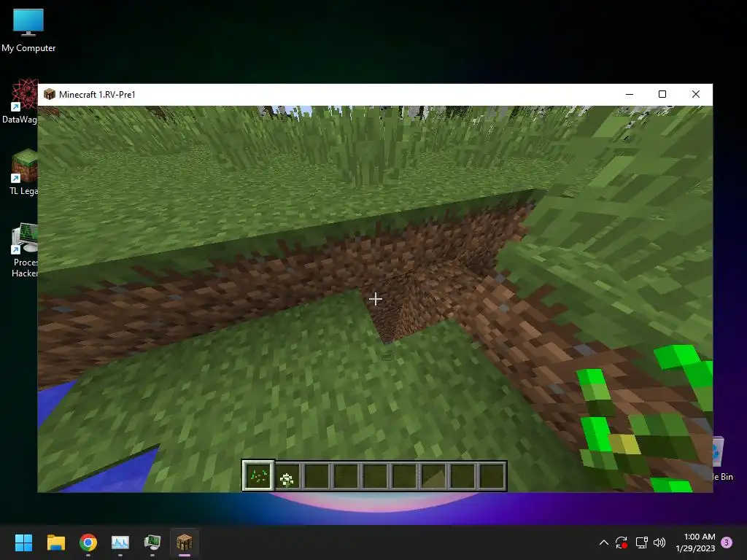
Task: Open the Process Hacker desktop shortcut
Action: pos(25,251)
